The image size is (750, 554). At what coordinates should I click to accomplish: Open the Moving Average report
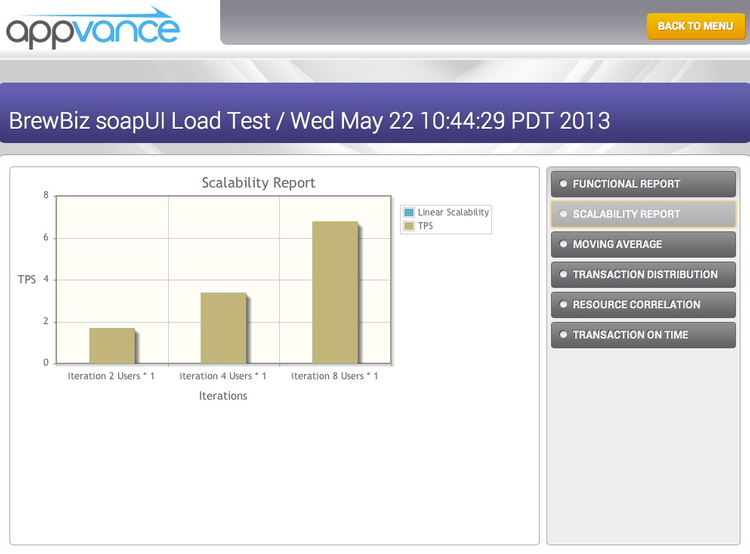(643, 244)
